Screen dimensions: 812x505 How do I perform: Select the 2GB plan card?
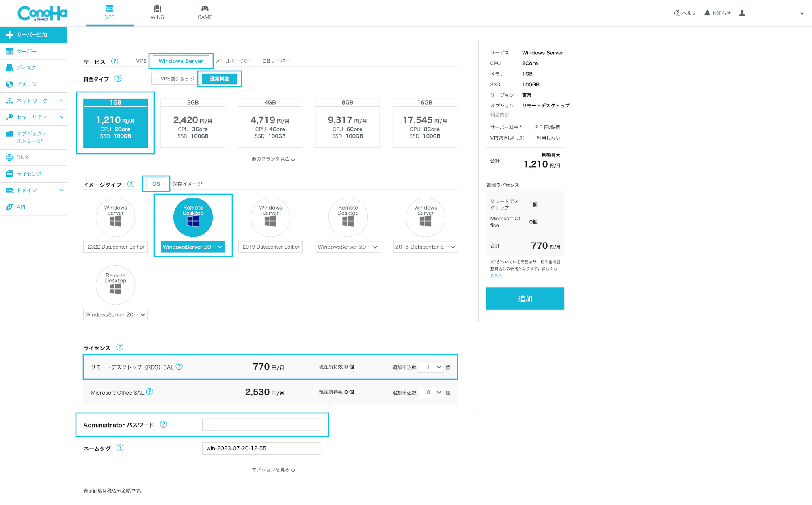coord(193,123)
